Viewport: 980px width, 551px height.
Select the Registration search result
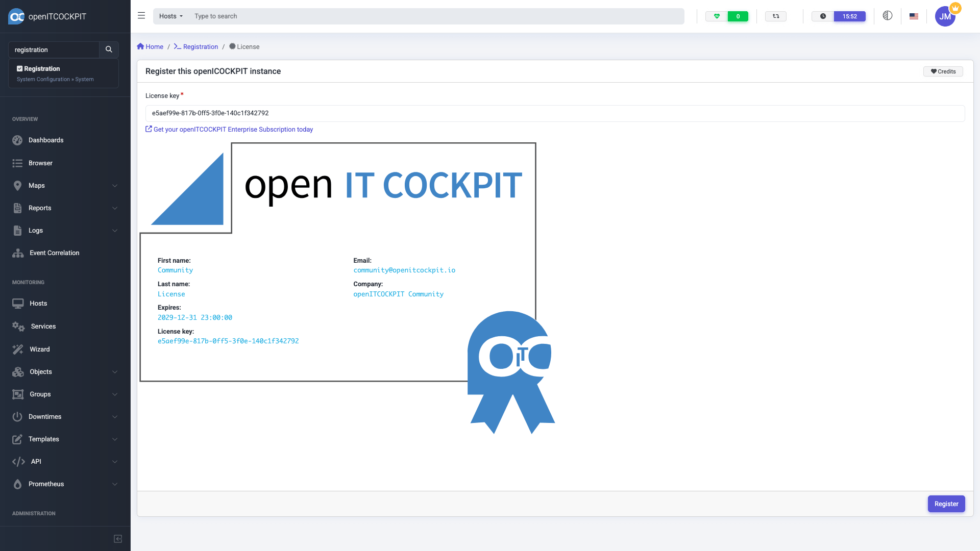(x=63, y=73)
